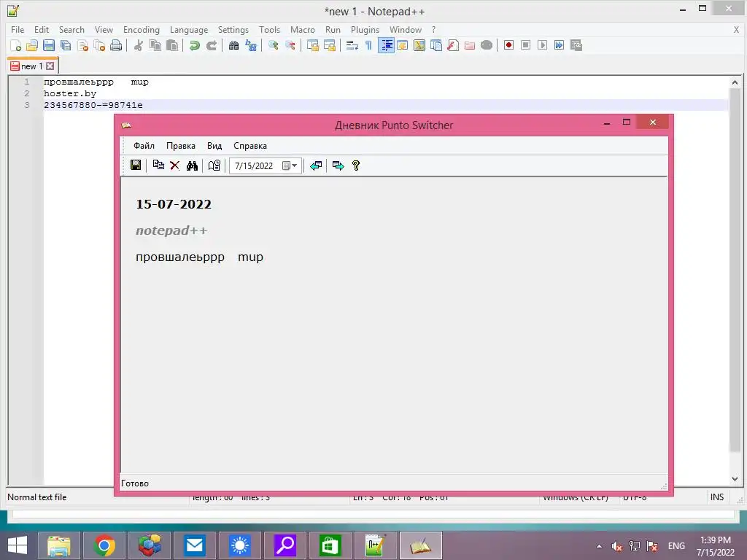747x560 pixels.
Task: Open the Windows Start button
Action: 18,545
